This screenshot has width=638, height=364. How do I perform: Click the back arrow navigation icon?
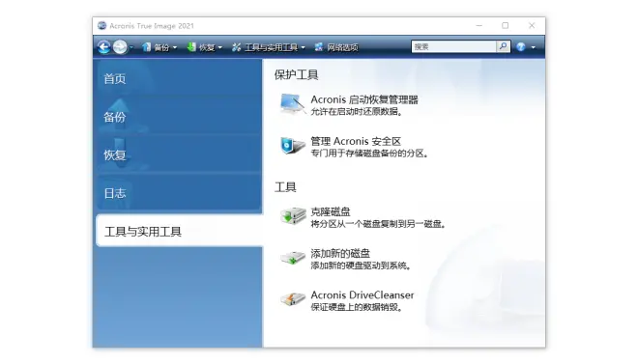pos(103,47)
